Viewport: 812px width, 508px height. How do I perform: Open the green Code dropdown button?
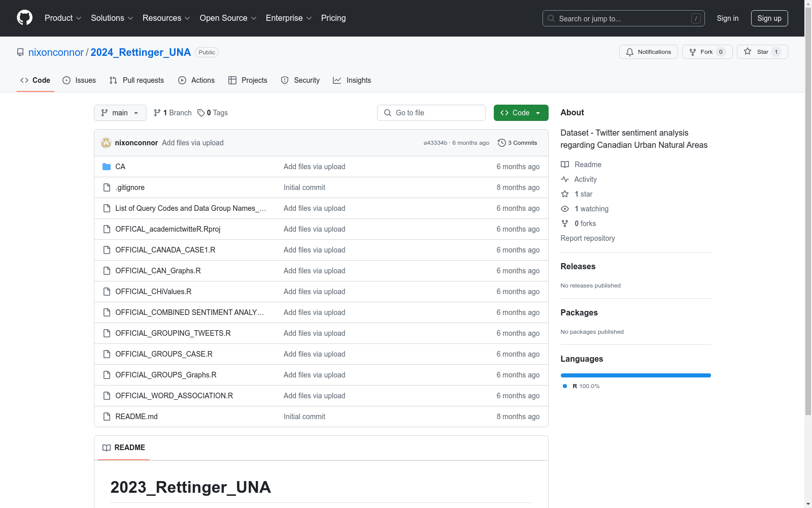pos(521,113)
